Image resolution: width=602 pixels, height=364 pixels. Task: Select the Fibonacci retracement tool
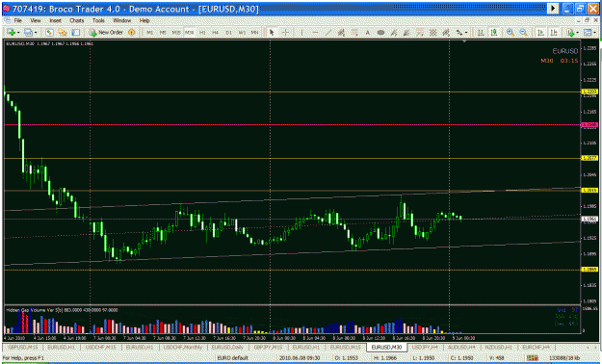pos(354,33)
